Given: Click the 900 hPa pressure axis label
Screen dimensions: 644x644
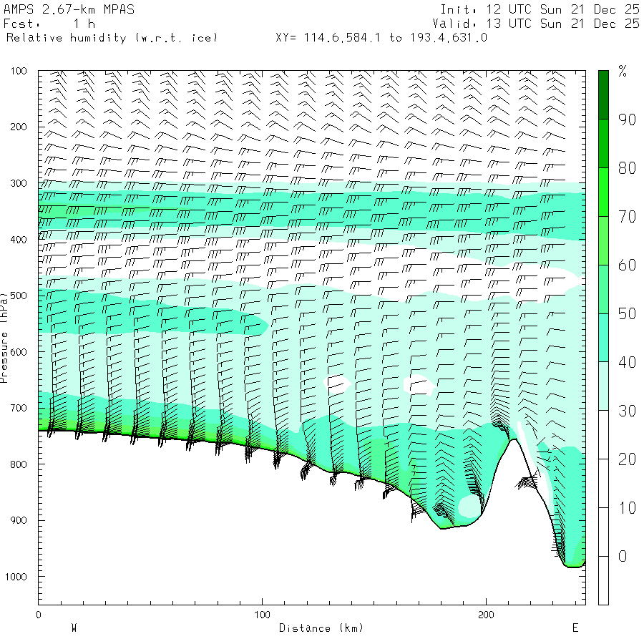Looking at the screenshot, I should (x=19, y=520).
